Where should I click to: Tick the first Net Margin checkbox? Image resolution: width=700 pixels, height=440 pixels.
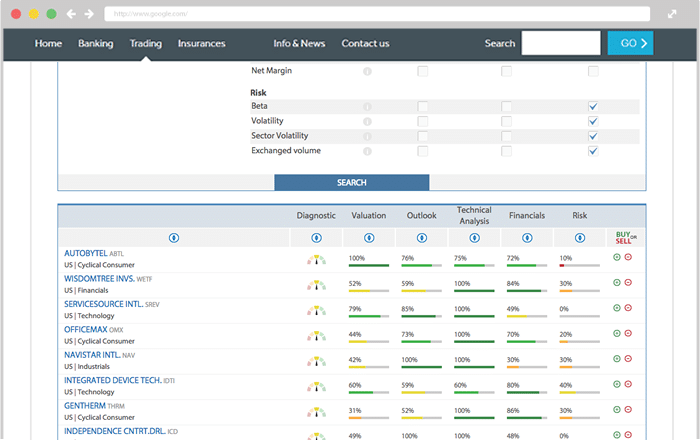coord(422,71)
